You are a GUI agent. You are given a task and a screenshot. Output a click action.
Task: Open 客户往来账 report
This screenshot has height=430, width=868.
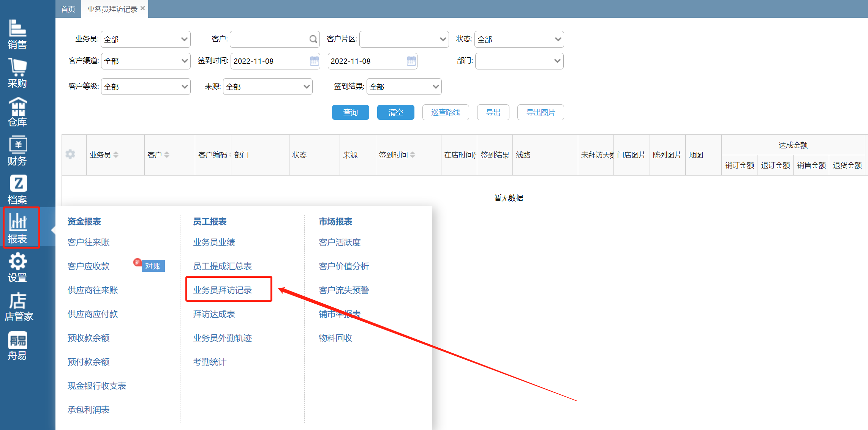[x=89, y=242]
